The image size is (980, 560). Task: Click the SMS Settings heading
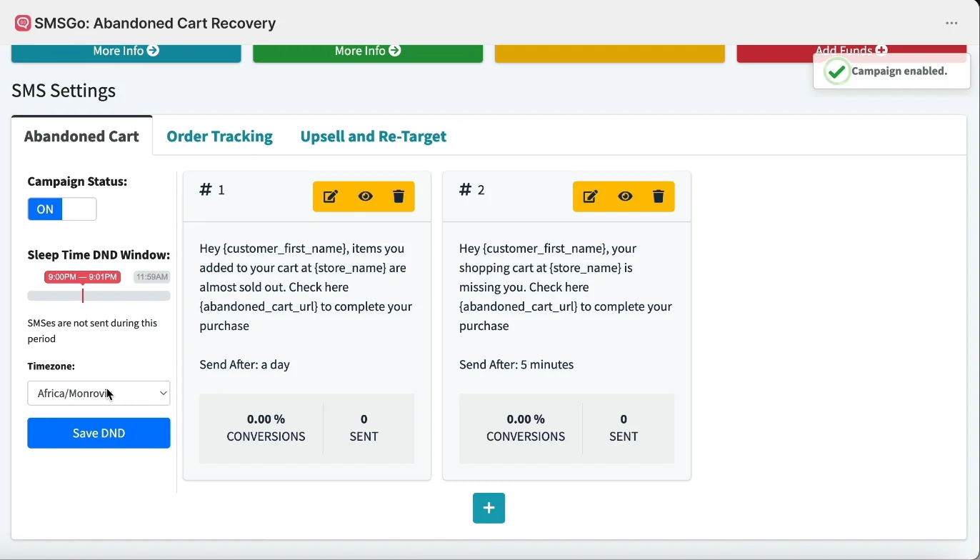point(64,91)
